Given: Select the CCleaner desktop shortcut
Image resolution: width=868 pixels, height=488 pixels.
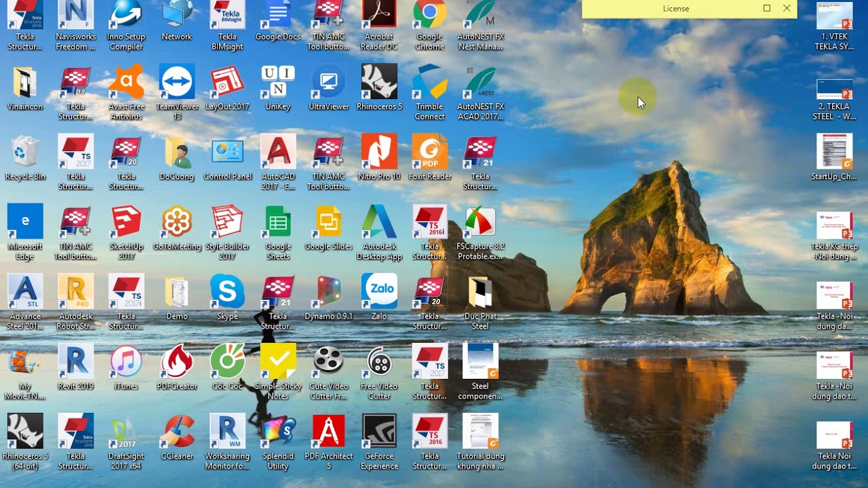Looking at the screenshot, I should click(x=177, y=437).
